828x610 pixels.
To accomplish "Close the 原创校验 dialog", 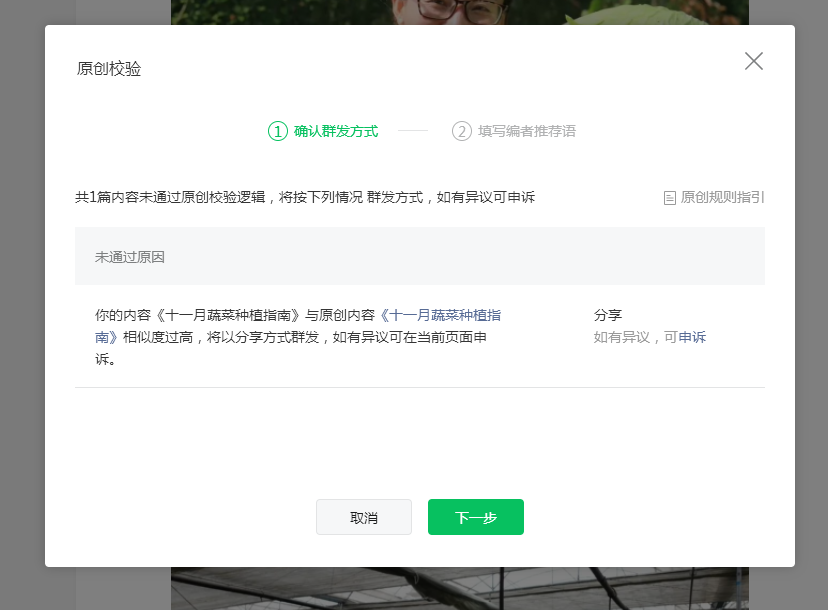I will 754,61.
